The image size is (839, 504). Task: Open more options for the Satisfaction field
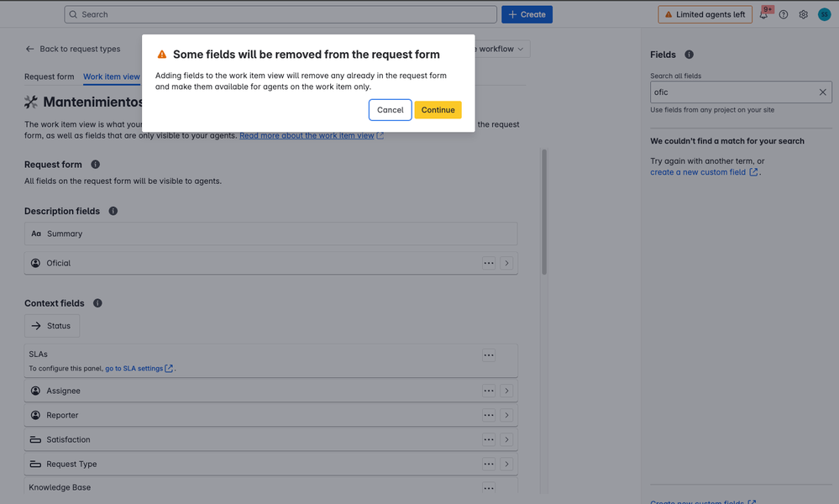click(x=489, y=439)
